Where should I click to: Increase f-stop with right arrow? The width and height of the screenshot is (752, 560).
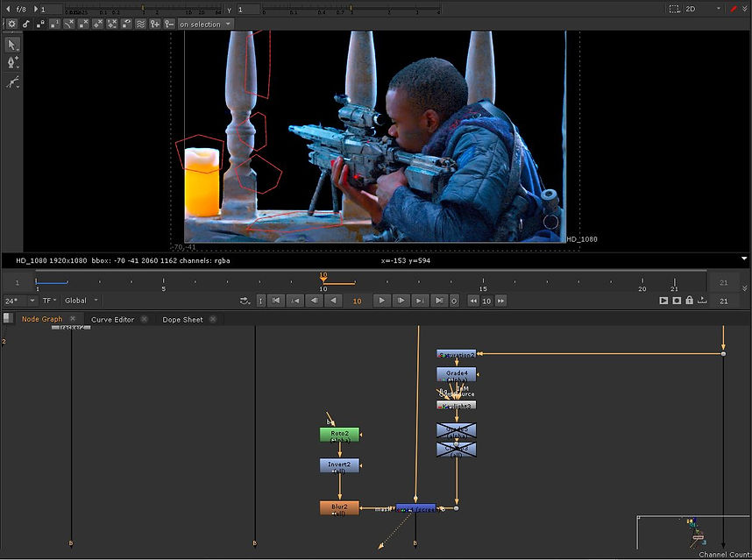tap(35, 9)
